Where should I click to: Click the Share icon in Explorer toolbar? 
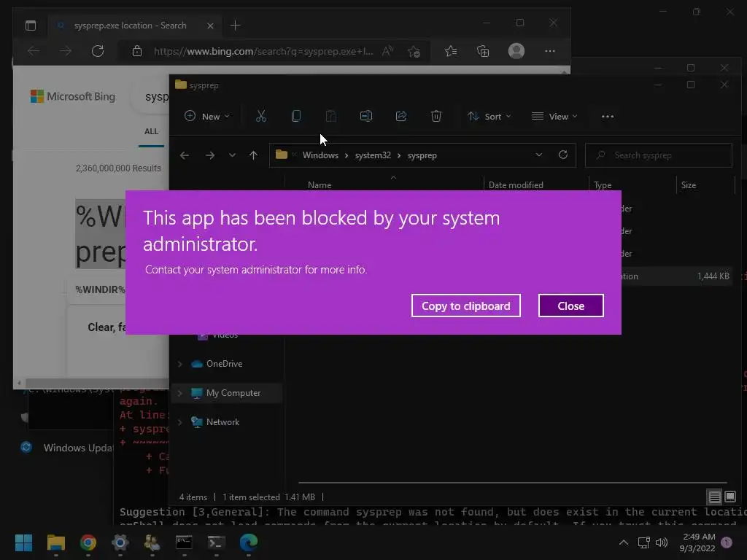pos(401,116)
